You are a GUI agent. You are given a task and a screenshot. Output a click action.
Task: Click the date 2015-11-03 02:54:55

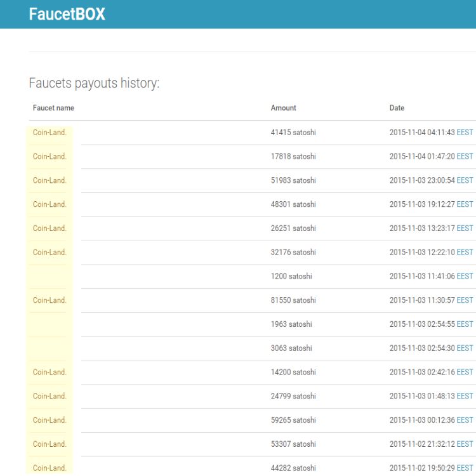pyautogui.click(x=422, y=324)
